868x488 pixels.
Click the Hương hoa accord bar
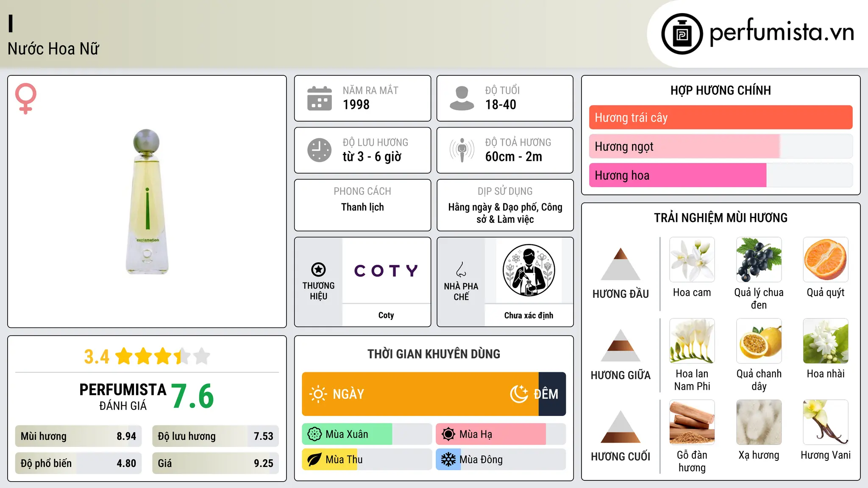[x=721, y=175]
